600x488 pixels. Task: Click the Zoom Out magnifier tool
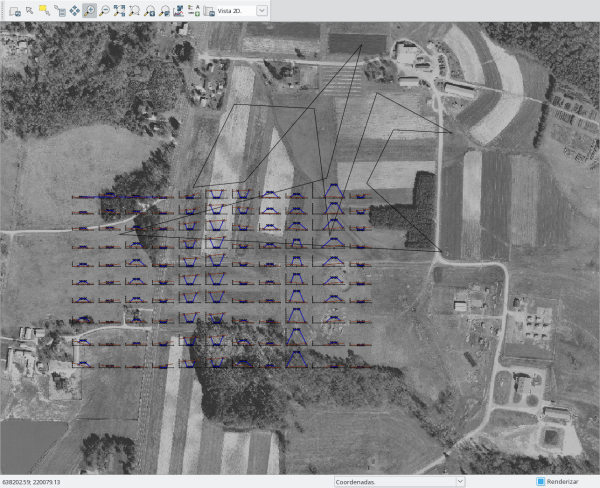click(x=105, y=10)
